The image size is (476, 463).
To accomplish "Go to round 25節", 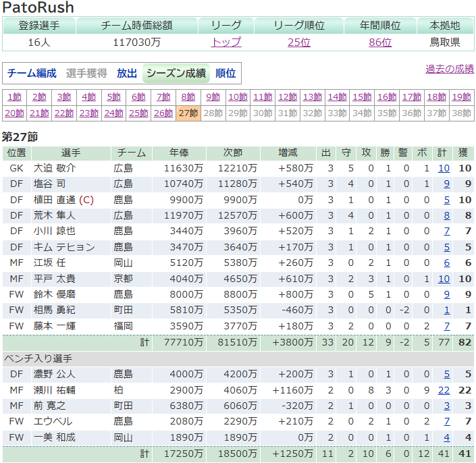I will pos(138,113).
